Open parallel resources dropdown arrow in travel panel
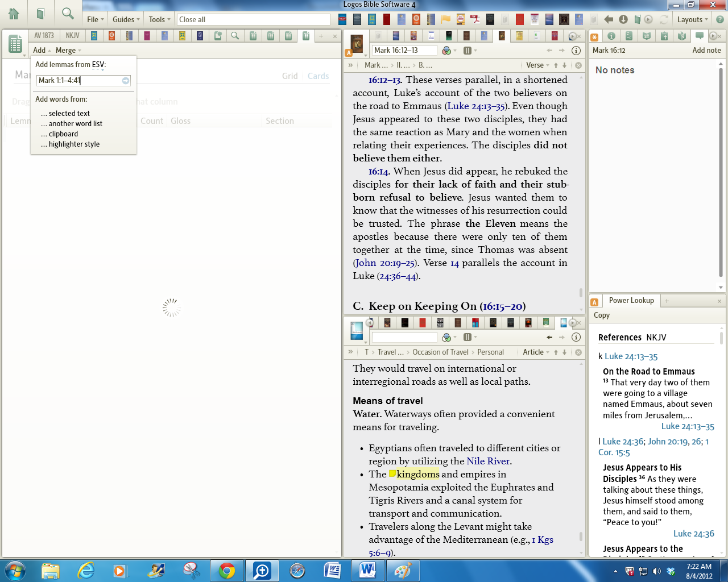Screen dimensions: 728x582 coord(475,337)
